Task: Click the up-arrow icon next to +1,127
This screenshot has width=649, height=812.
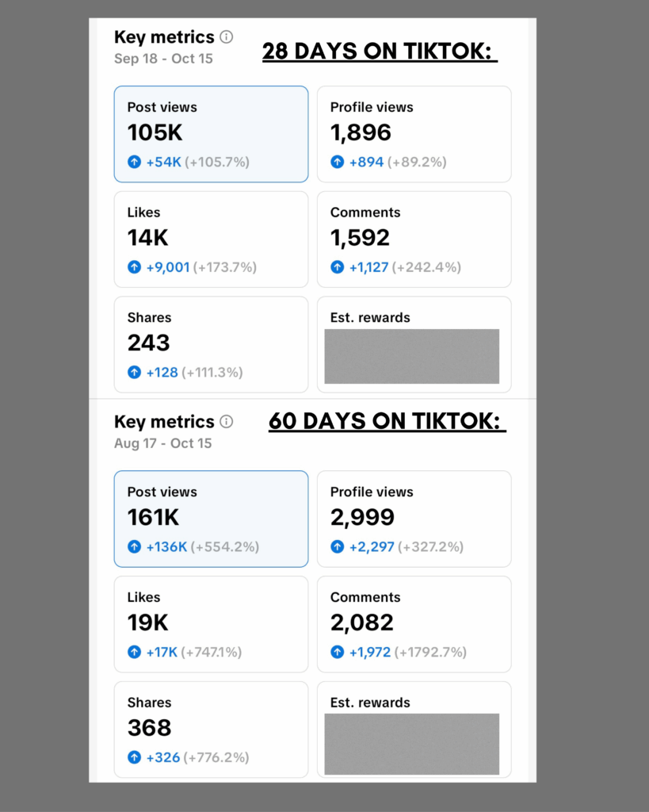Action: click(337, 266)
